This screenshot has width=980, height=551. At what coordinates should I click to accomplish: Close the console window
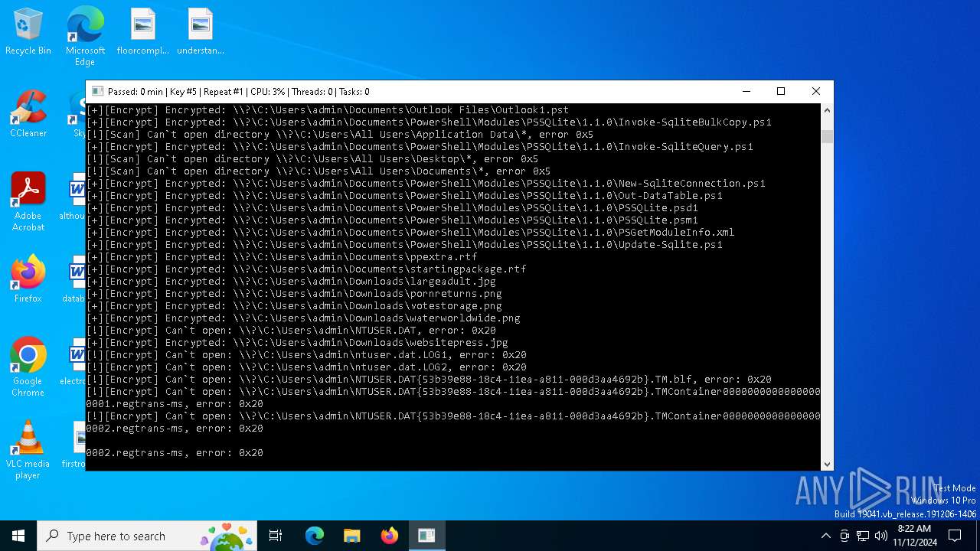816,92
